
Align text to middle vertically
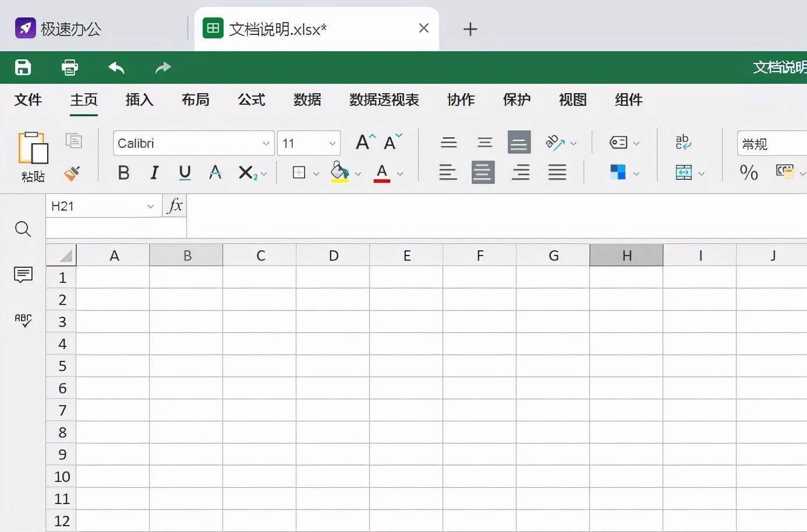(x=484, y=142)
